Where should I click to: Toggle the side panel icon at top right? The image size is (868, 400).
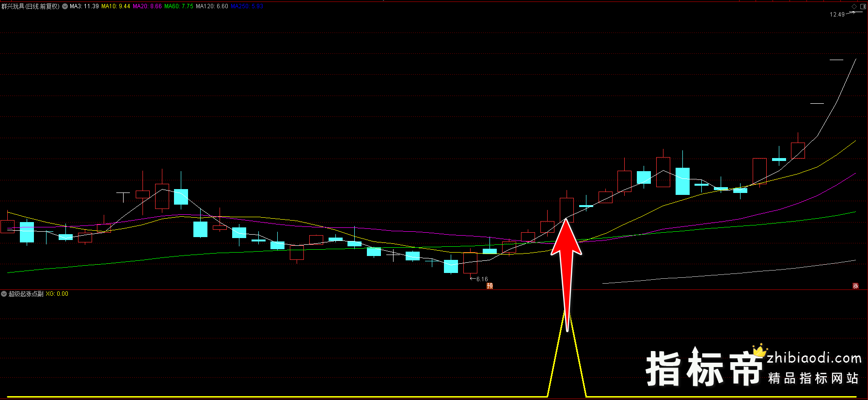coord(863,6)
